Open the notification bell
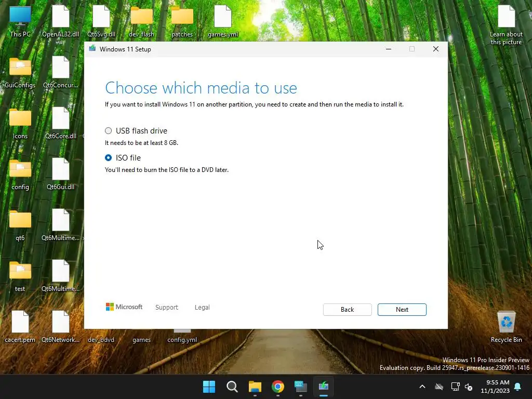The height and width of the screenshot is (399, 532). [518, 387]
